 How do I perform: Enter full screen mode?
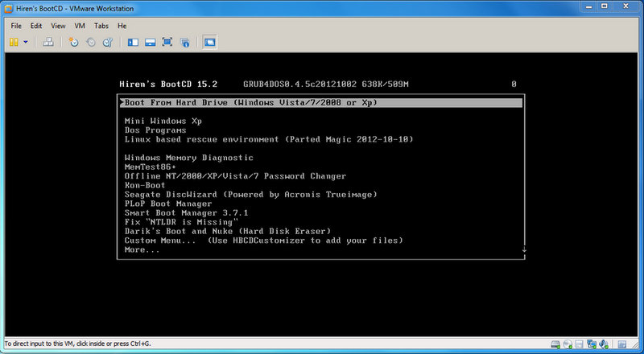click(167, 42)
